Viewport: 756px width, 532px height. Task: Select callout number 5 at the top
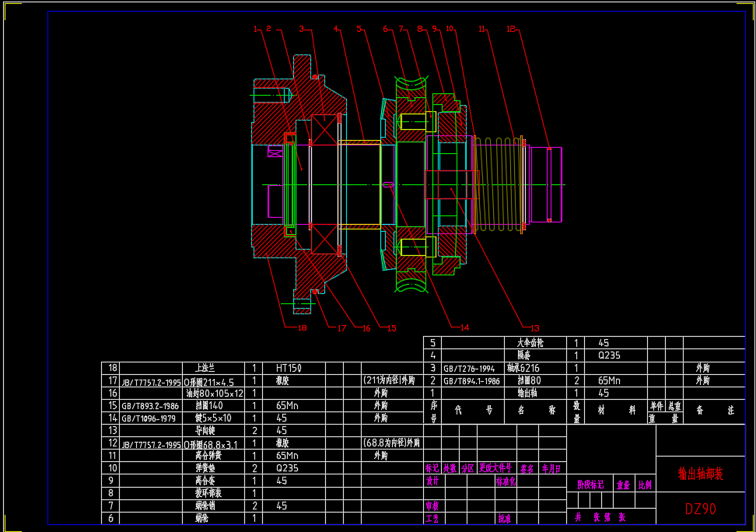point(359,29)
